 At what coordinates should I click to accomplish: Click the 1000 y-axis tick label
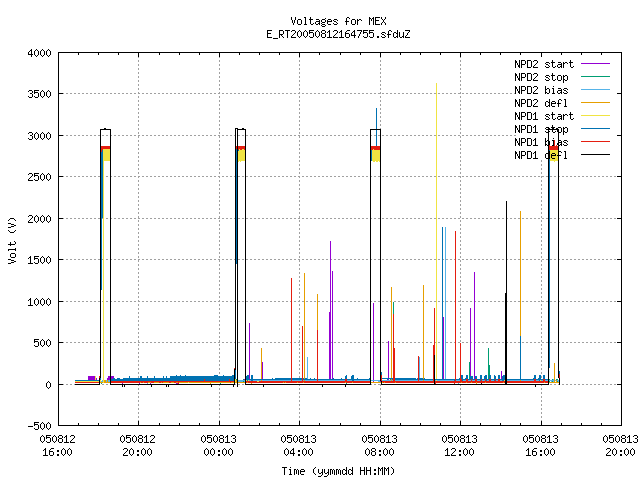click(40, 302)
